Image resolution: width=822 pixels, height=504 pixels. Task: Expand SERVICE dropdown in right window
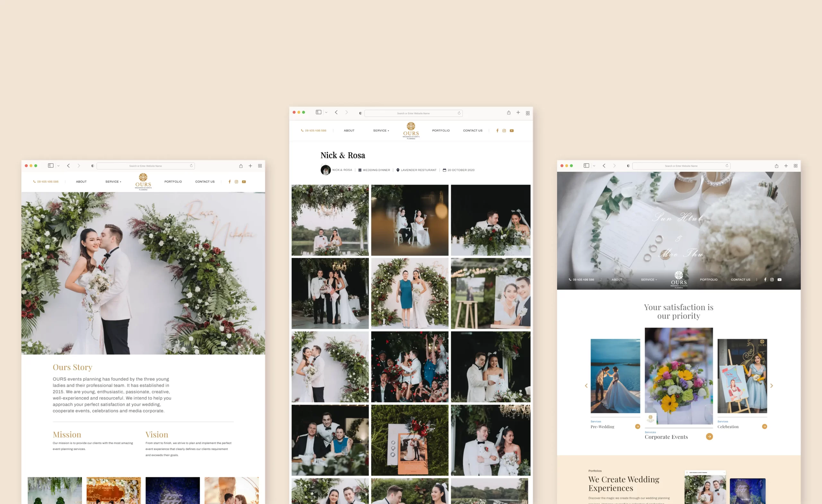(x=649, y=280)
